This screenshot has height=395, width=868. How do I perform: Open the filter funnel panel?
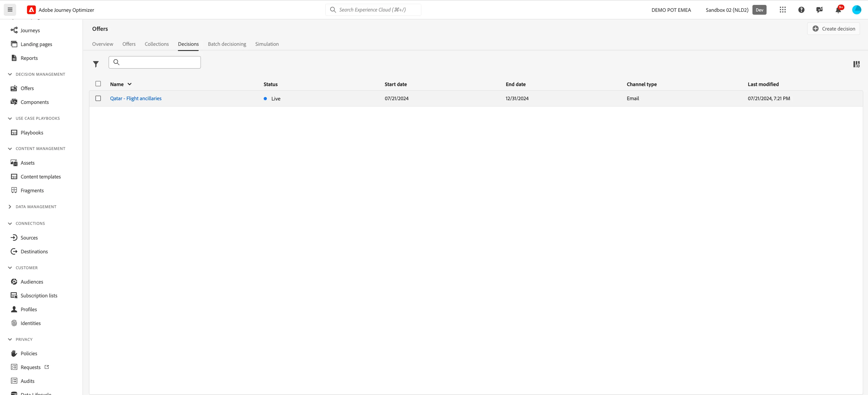[x=96, y=64]
